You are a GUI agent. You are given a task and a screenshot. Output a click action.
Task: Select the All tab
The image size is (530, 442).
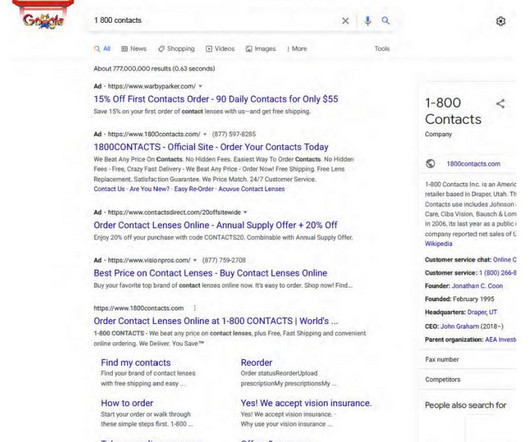pyautogui.click(x=102, y=49)
